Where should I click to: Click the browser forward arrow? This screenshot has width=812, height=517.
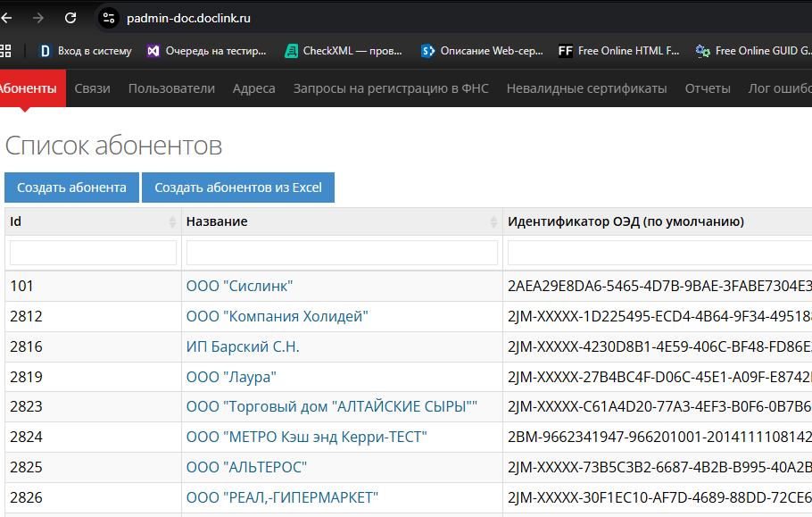coord(38,18)
